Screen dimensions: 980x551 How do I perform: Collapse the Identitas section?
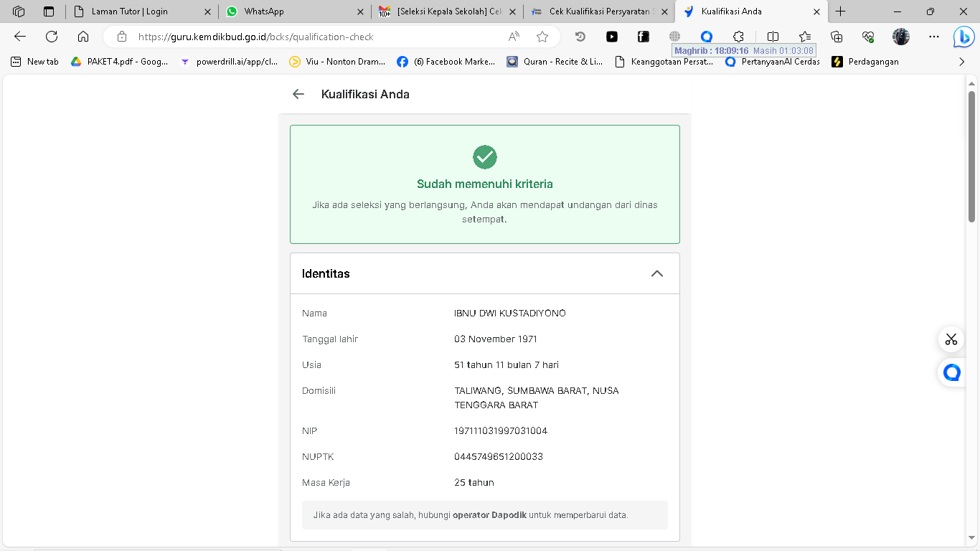(656, 273)
